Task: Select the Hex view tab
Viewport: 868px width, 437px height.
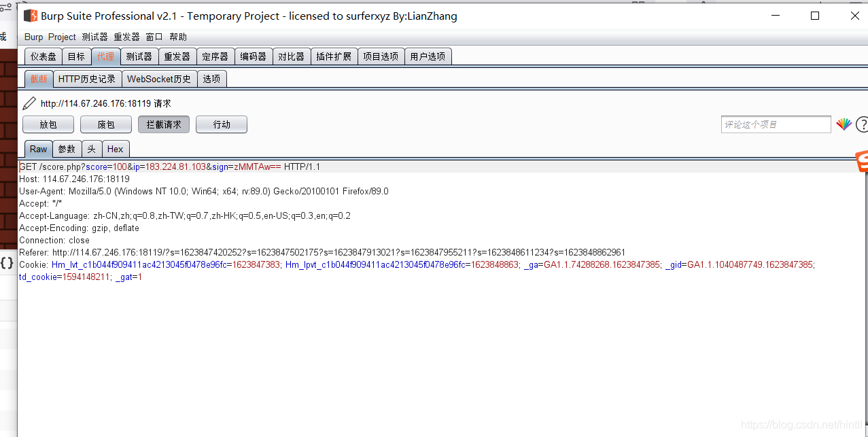Action: tap(116, 149)
